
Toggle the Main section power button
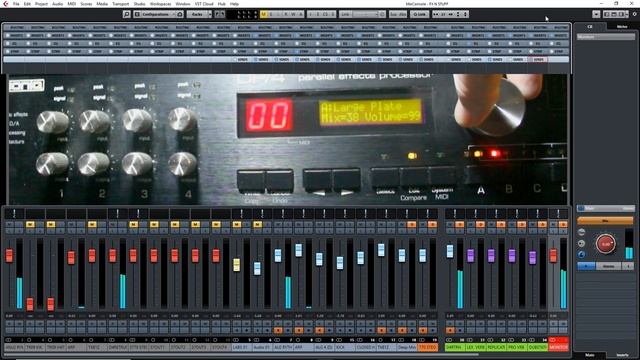(581, 209)
